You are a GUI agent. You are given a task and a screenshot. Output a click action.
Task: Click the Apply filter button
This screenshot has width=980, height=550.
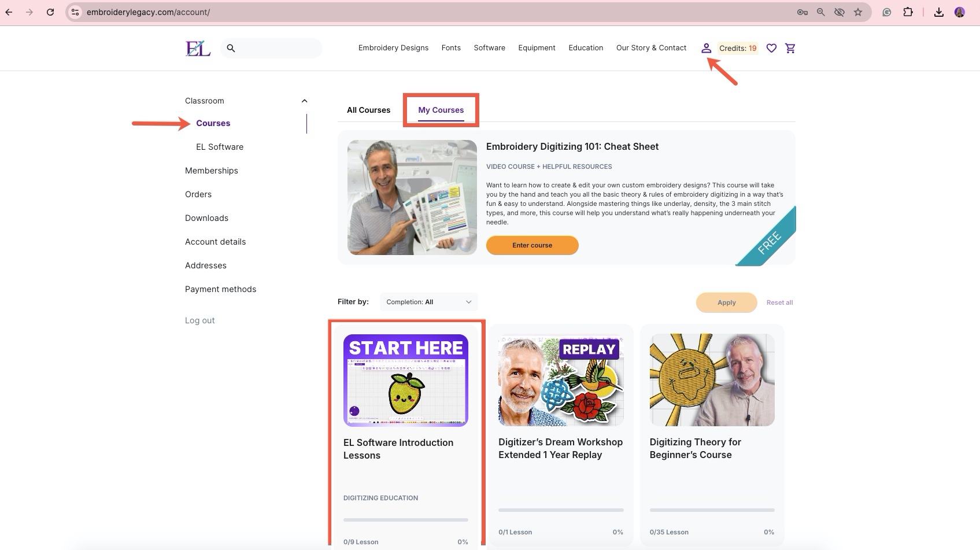tap(726, 302)
